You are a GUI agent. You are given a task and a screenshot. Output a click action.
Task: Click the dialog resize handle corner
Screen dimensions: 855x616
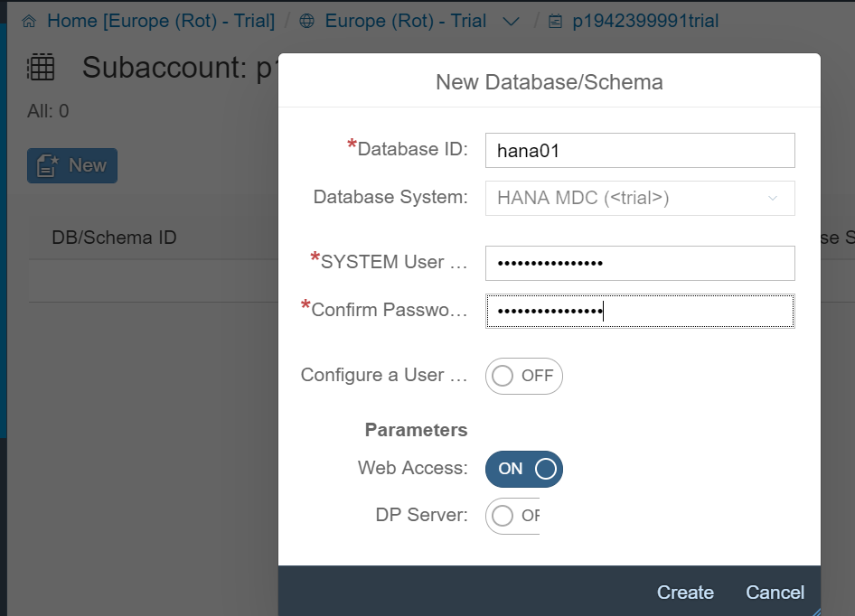click(x=814, y=610)
